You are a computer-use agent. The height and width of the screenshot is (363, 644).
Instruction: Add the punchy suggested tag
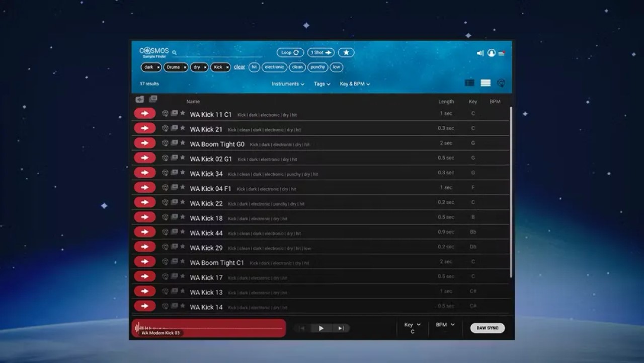point(318,67)
